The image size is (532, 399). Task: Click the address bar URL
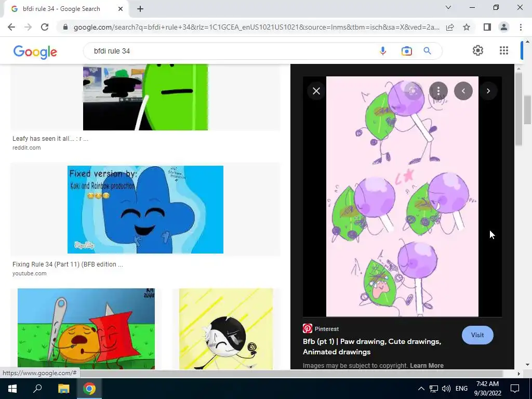(x=257, y=27)
